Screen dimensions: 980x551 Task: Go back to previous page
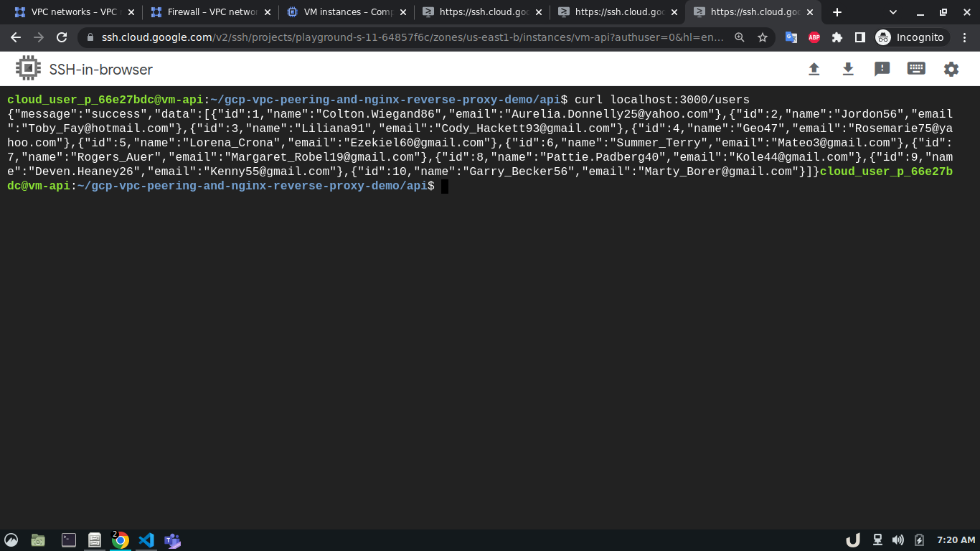16,37
